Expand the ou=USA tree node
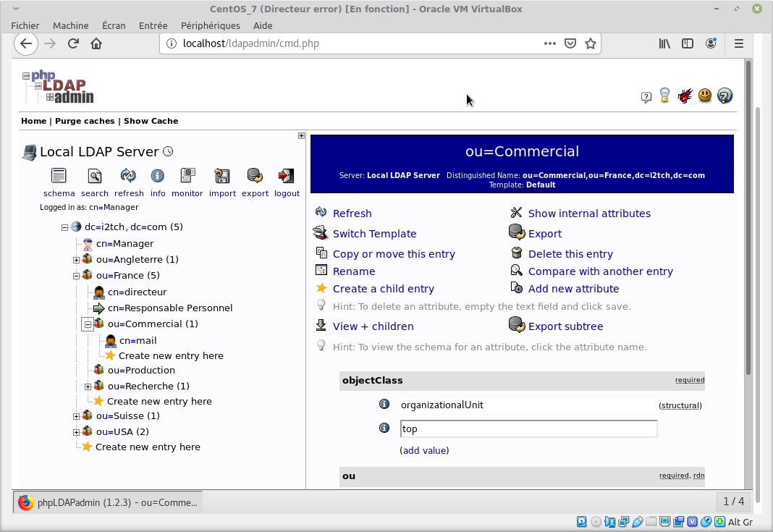Screen dimensions: 773x532 [x=76, y=432]
